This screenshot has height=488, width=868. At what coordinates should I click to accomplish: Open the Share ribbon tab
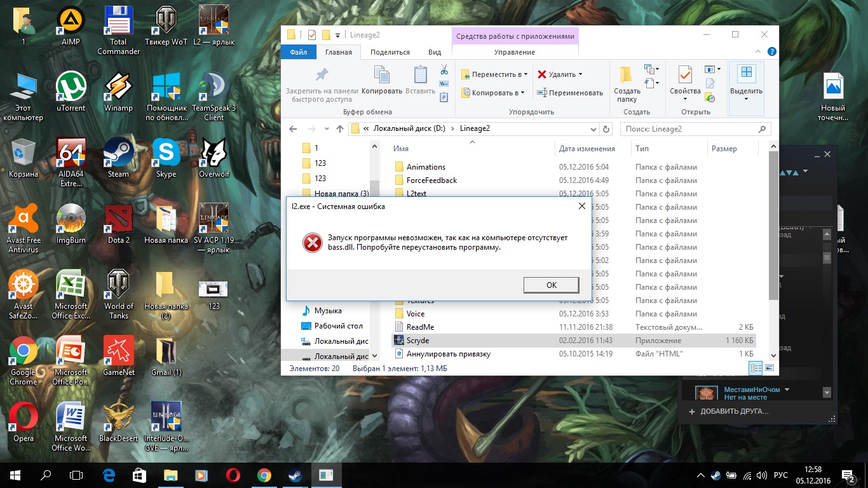390,52
